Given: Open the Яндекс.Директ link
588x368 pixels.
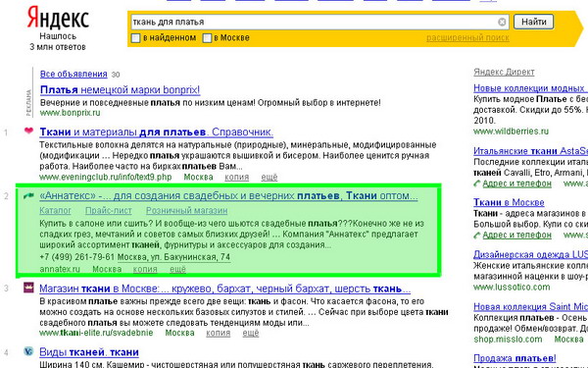Looking at the screenshot, I should [504, 72].
